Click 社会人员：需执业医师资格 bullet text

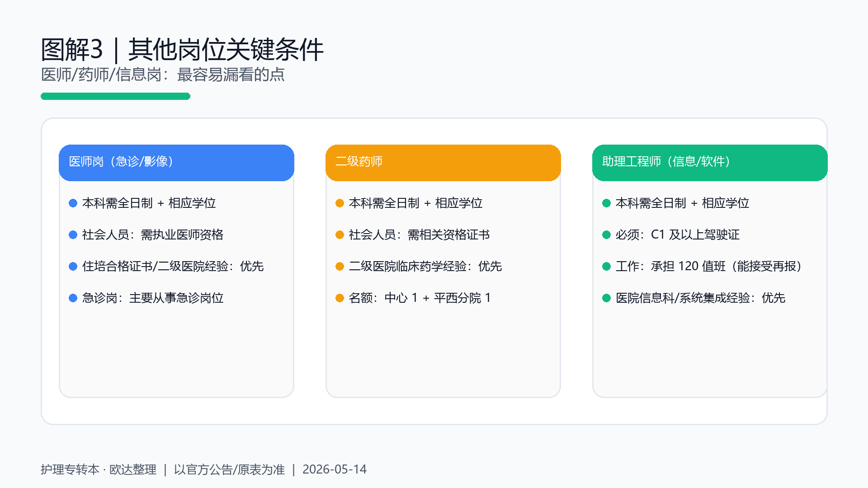pos(153,235)
